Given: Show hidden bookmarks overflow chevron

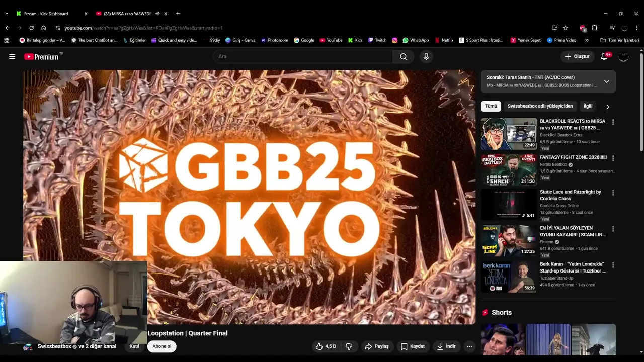Looking at the screenshot, I should 587,40.
